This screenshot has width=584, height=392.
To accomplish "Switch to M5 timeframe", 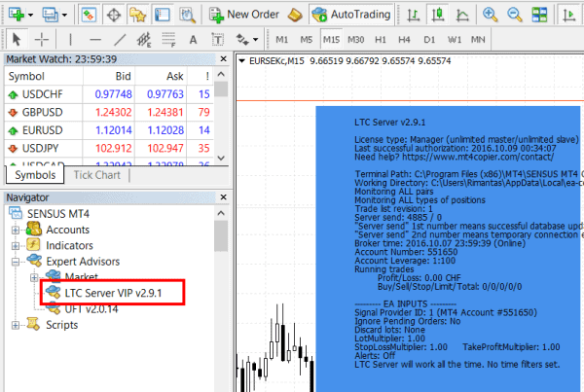I will pos(307,40).
